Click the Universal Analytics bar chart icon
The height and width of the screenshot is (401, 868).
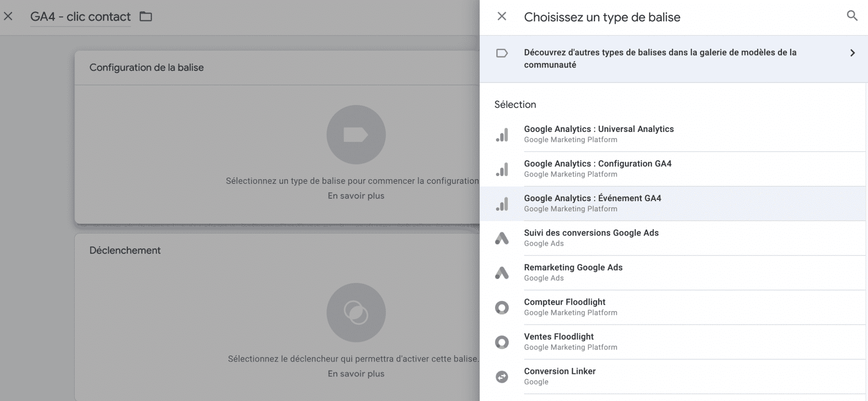click(x=502, y=135)
